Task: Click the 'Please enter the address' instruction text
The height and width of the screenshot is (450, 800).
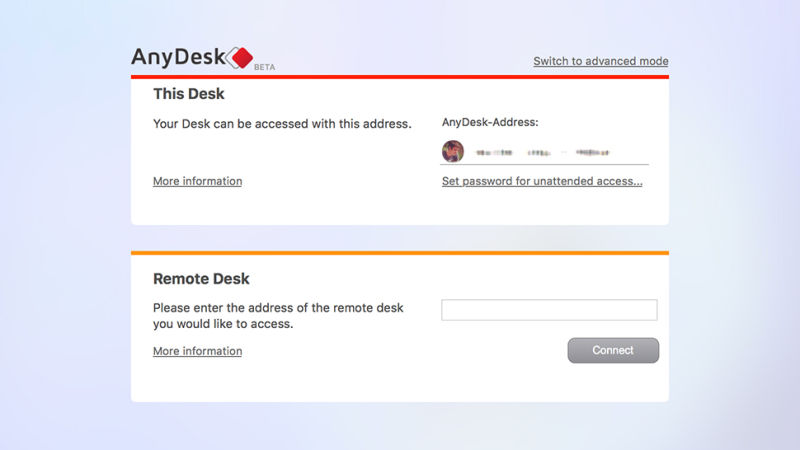Action: [x=278, y=308]
